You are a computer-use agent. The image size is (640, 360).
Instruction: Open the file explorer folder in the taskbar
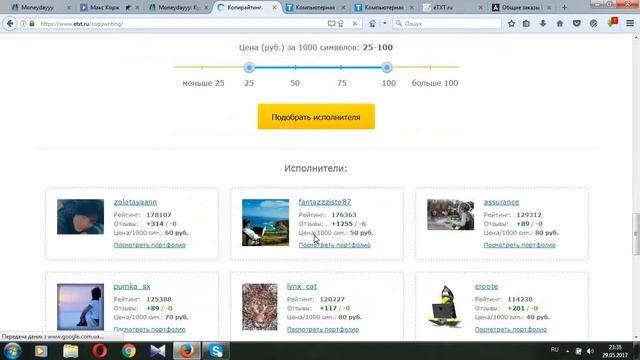coord(70,351)
